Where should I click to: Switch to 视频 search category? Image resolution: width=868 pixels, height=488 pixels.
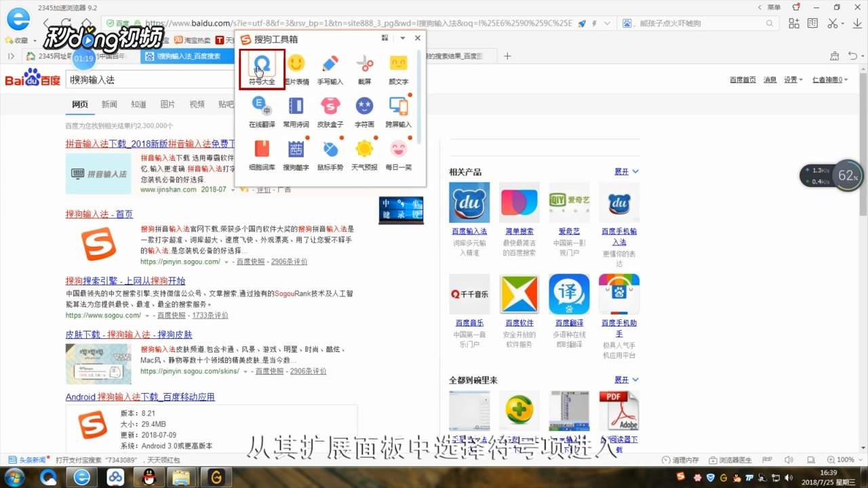coord(197,104)
